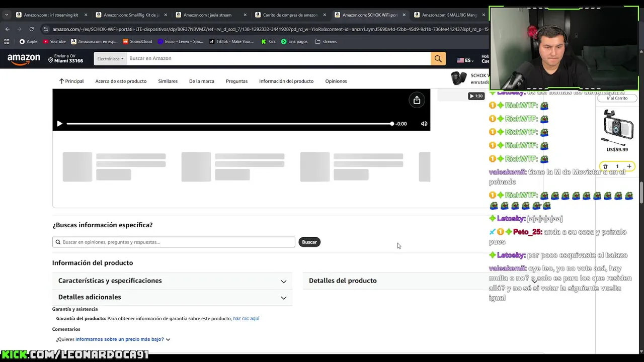Viewport: 644px width, 362px height.
Task: Open 'Amazon.com en esp...' bookmark
Action: (94, 42)
